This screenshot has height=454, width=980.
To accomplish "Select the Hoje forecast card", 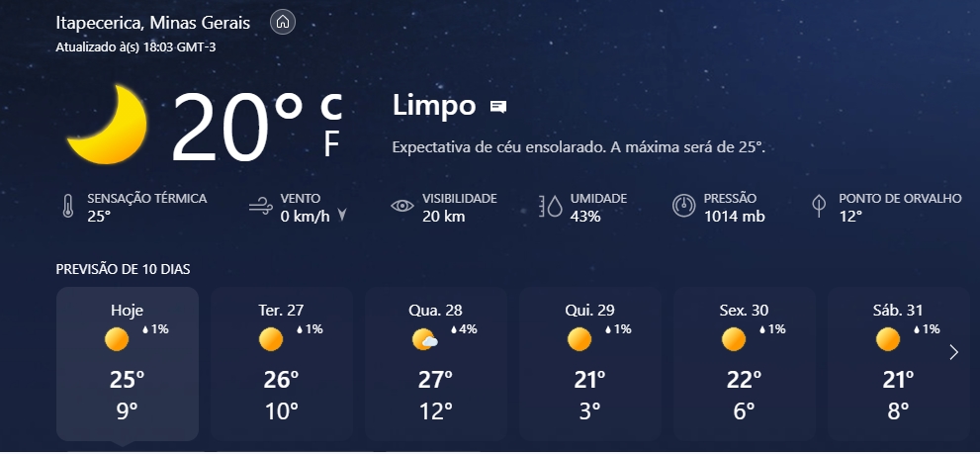I will pos(128,364).
